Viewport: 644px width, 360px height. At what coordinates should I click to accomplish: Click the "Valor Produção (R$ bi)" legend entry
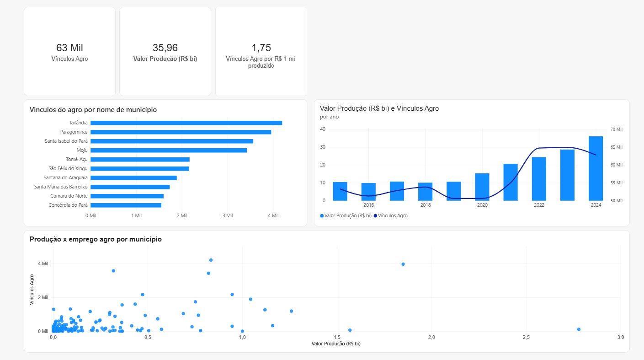pyautogui.click(x=346, y=215)
